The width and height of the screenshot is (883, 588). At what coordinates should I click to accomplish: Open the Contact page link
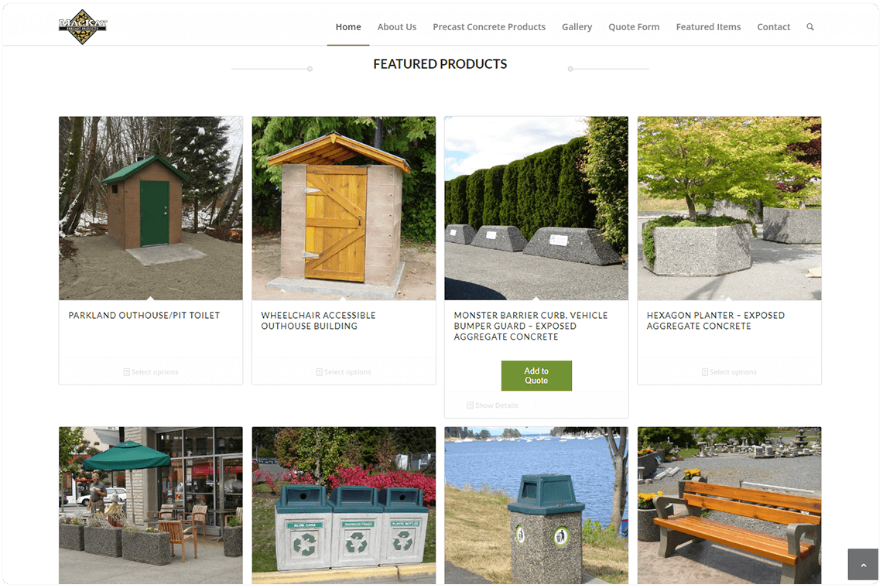click(x=773, y=26)
